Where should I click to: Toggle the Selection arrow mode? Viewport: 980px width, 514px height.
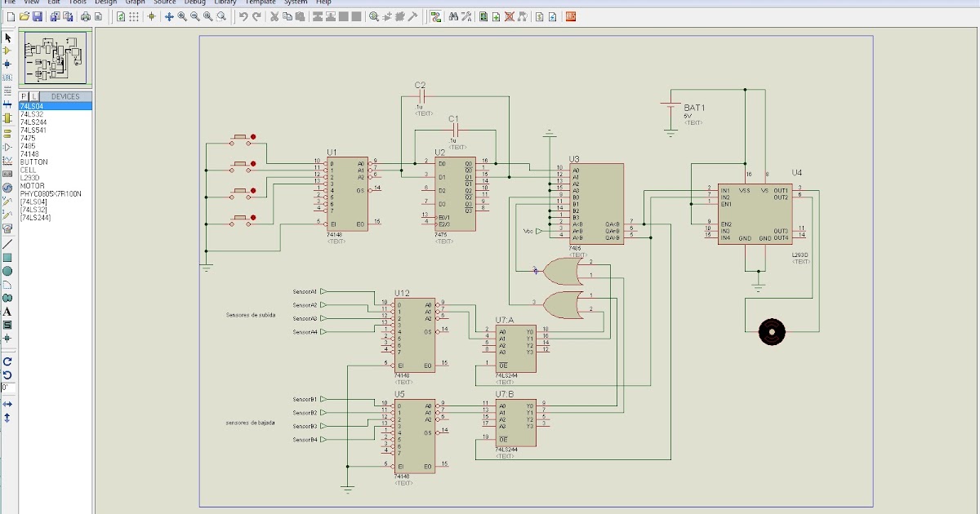(7, 38)
